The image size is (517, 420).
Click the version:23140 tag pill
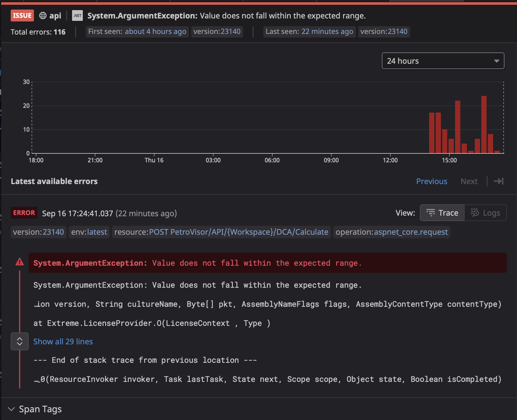click(38, 232)
